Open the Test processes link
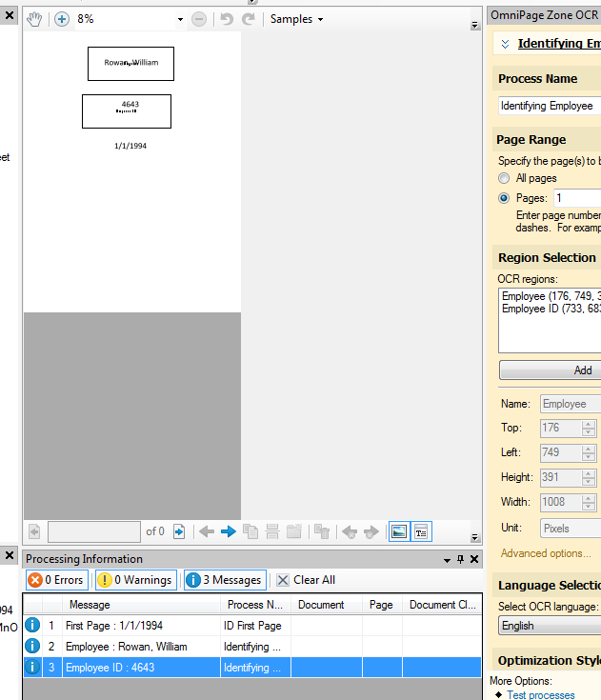The image size is (601, 700). [540, 694]
